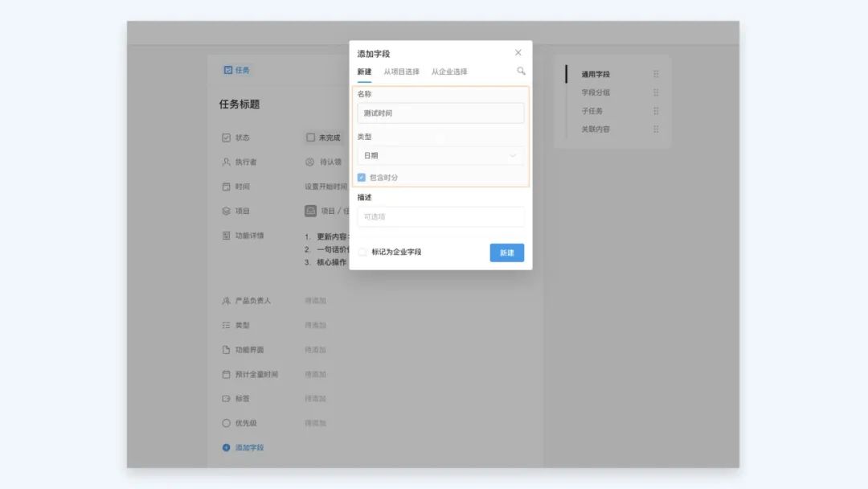The height and width of the screenshot is (489, 868).
Task: Select 字段分组 in the right sidebar
Action: coord(596,92)
